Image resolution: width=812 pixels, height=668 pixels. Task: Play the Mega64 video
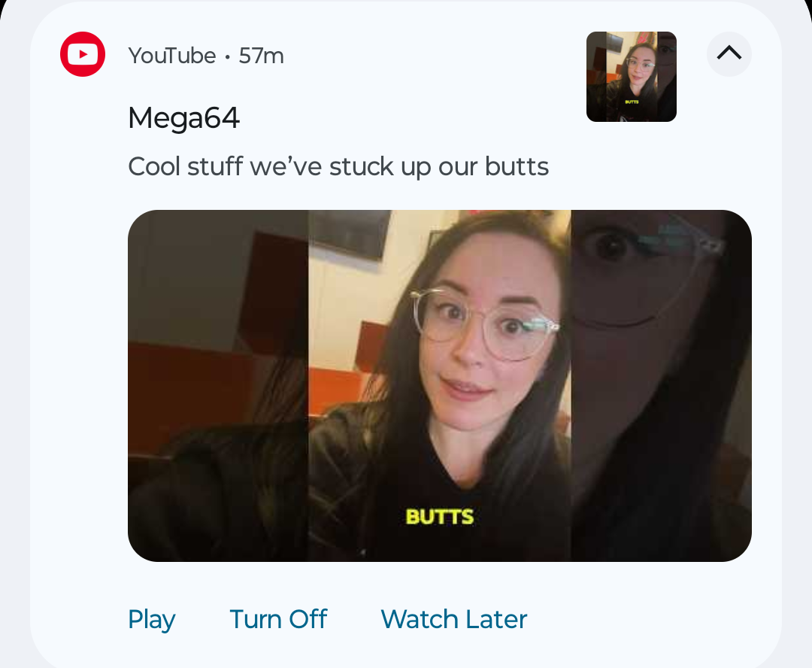point(151,619)
